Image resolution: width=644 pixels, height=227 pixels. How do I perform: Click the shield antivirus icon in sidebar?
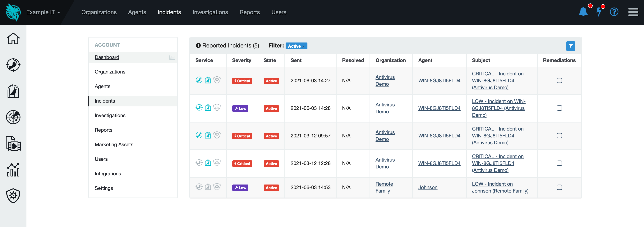(13, 196)
